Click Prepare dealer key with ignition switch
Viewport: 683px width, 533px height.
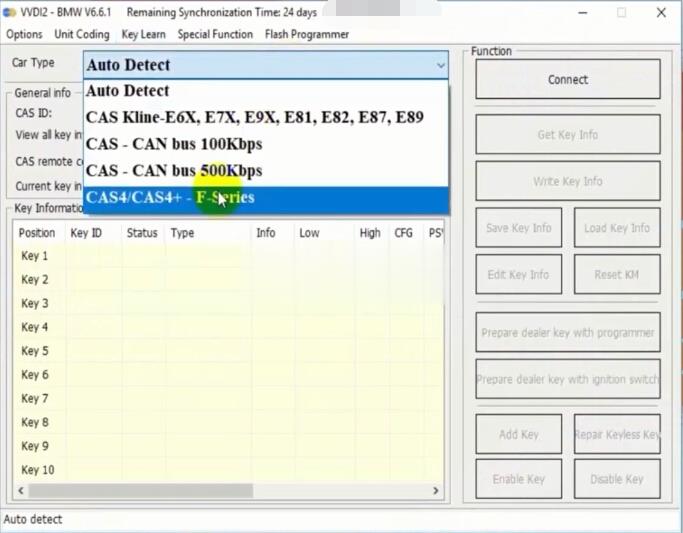[x=568, y=379]
